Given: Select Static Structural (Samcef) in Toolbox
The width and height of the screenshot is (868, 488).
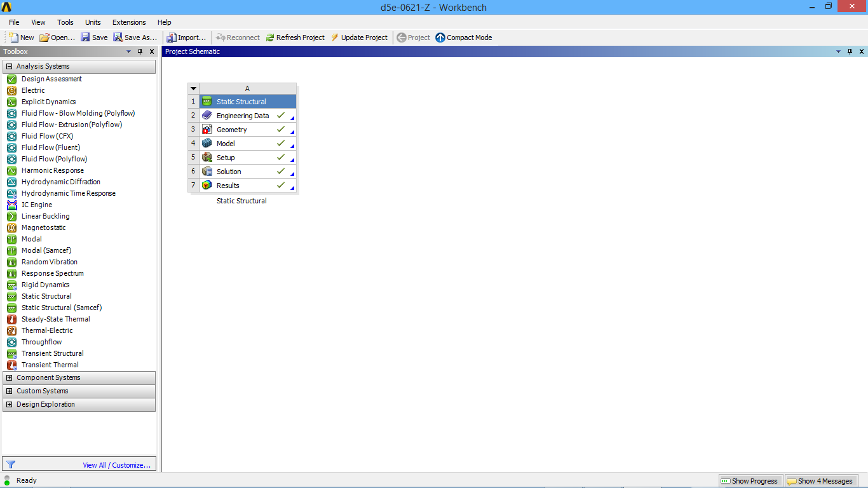Looking at the screenshot, I should pos(62,308).
